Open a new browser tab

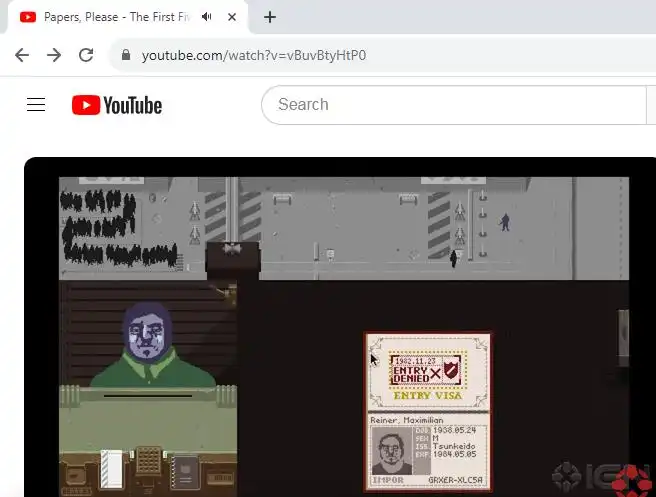click(270, 17)
